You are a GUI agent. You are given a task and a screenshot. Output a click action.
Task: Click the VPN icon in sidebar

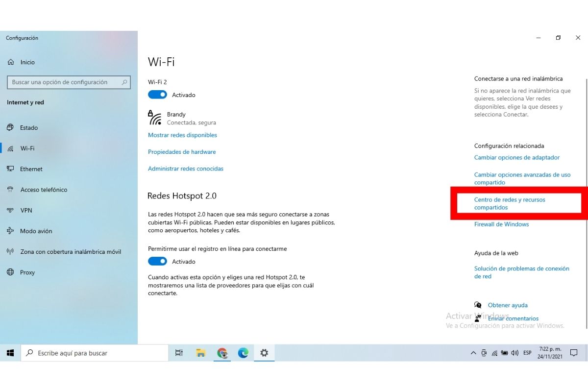[10, 210]
